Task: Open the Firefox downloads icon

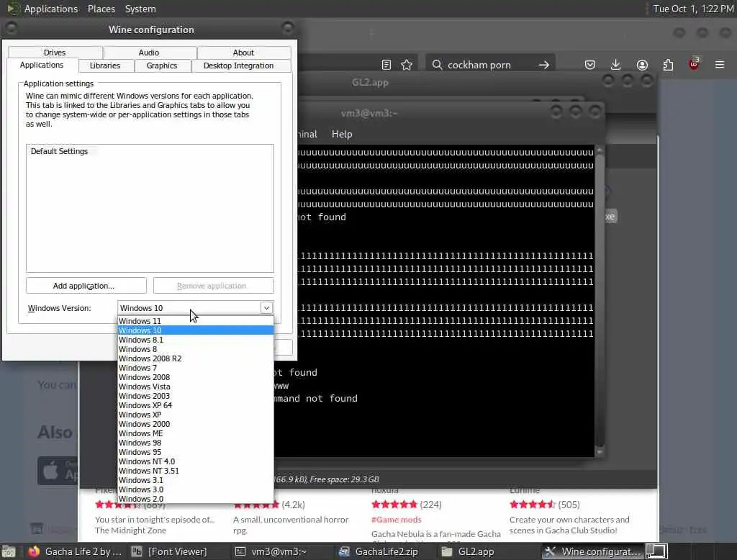Action: pos(616,65)
